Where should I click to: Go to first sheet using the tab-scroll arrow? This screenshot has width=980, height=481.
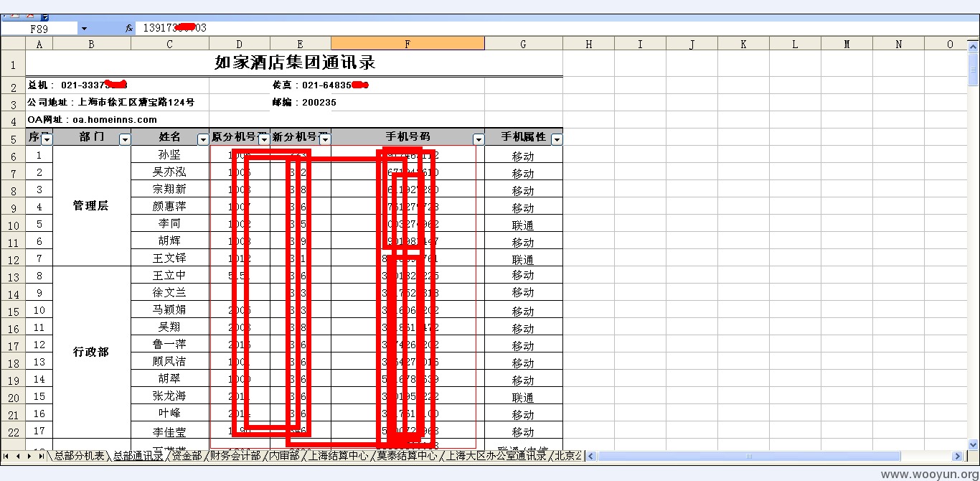pyautogui.click(x=6, y=456)
